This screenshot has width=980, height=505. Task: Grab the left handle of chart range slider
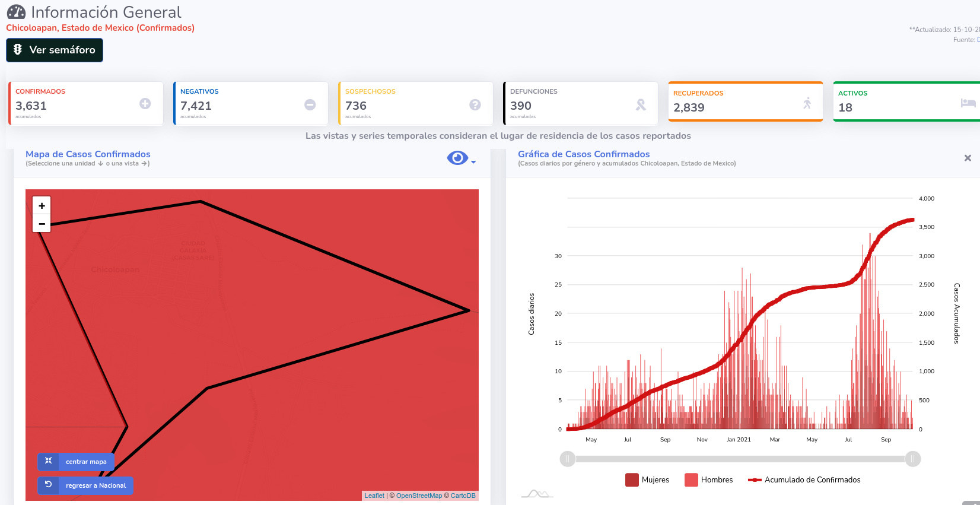[568, 459]
